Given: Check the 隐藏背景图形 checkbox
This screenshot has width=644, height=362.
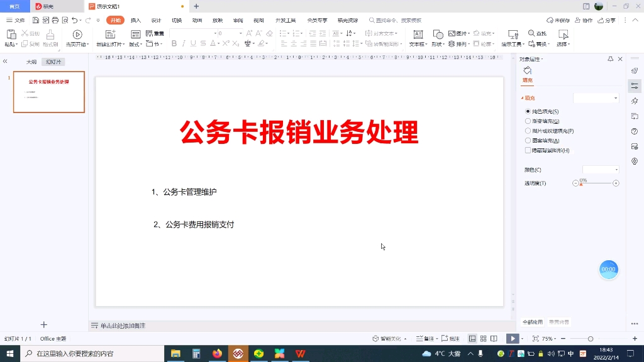Looking at the screenshot, I should pyautogui.click(x=526, y=150).
